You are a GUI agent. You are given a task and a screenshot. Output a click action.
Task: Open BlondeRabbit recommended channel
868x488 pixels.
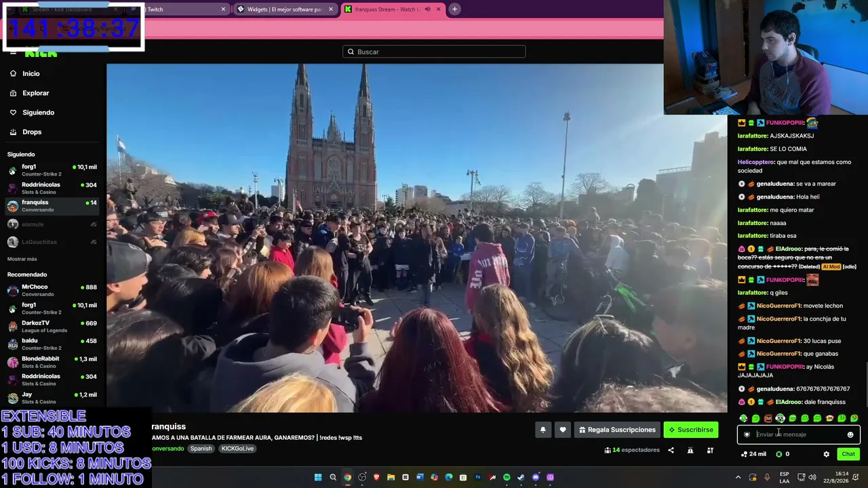pyautogui.click(x=52, y=362)
